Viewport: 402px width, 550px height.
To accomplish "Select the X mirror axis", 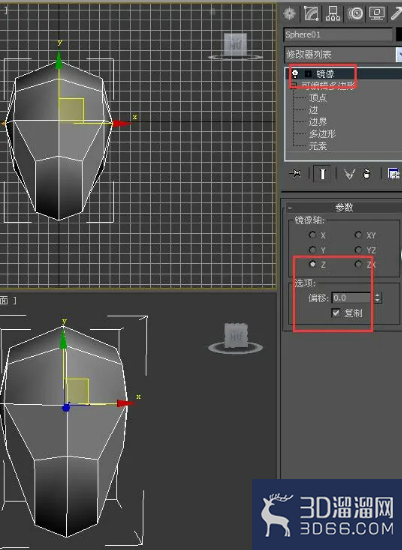I will point(312,235).
